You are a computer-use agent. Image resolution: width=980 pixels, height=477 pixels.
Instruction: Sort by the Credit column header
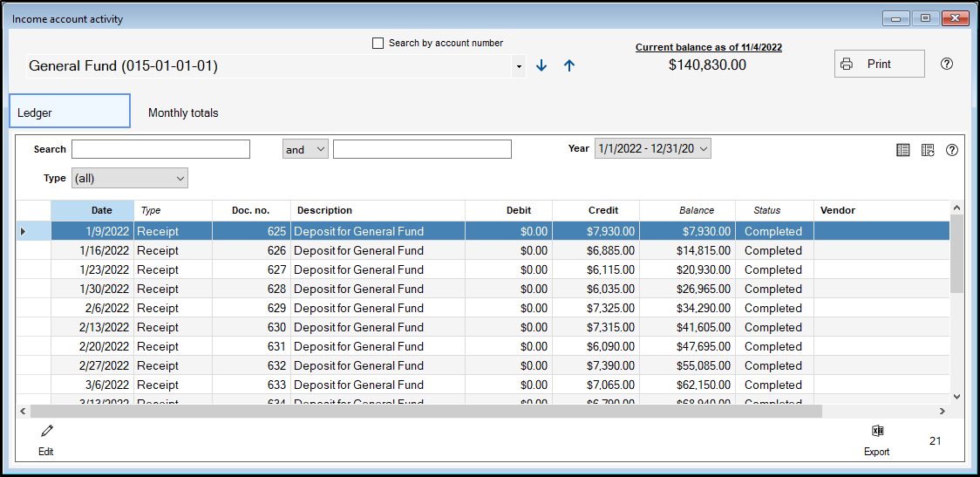pos(602,210)
